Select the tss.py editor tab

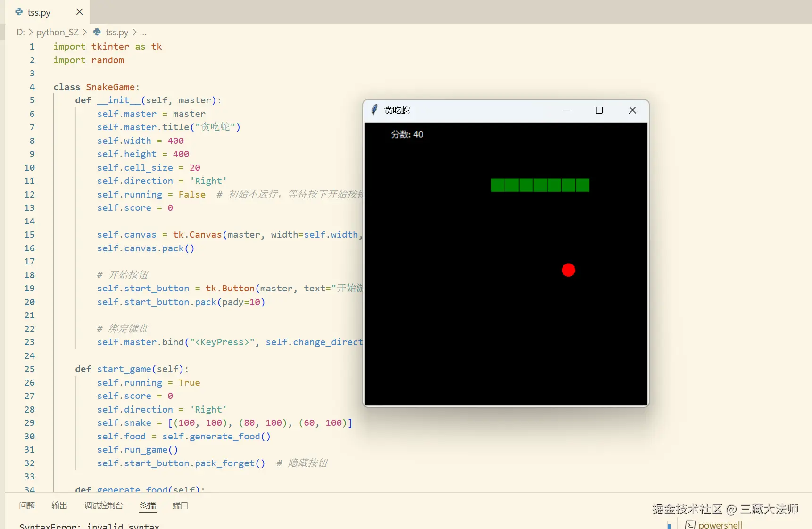click(x=47, y=12)
